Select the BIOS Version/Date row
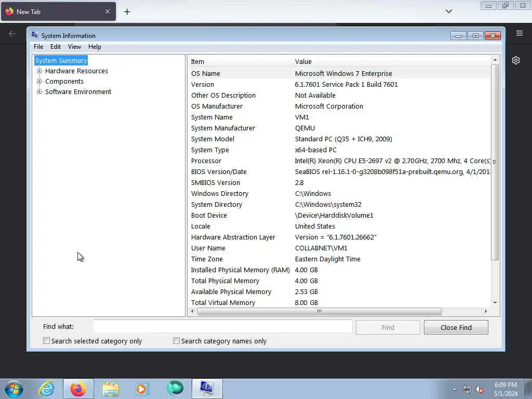Image resolution: width=532 pixels, height=399 pixels. click(339, 171)
